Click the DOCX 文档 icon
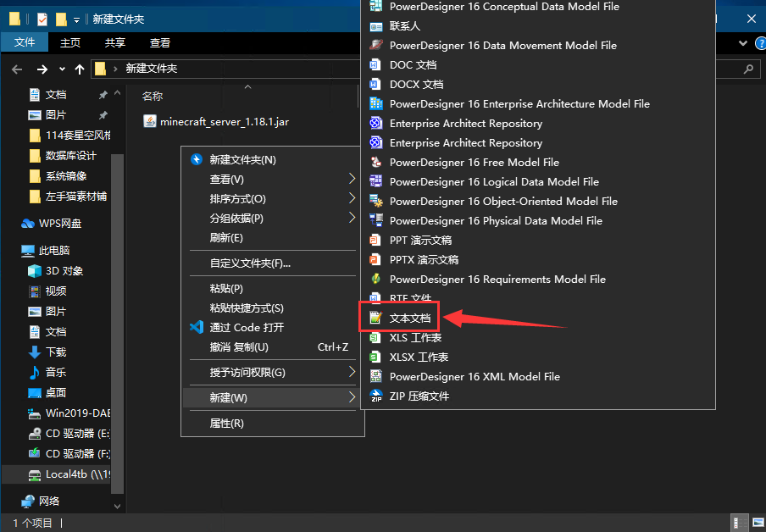 [x=375, y=85]
